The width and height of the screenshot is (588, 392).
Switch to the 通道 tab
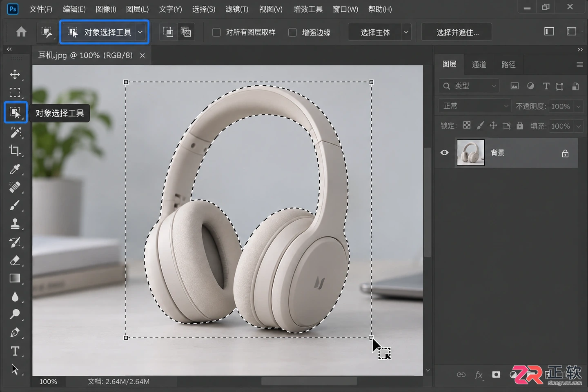479,65
